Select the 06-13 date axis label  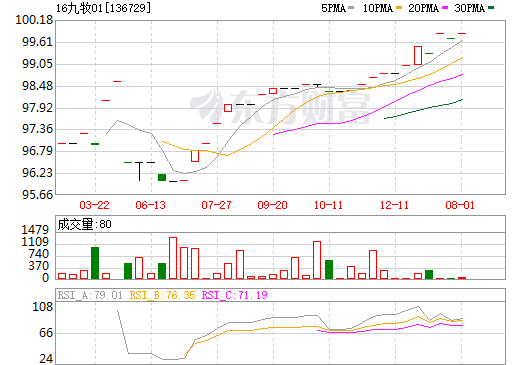[x=151, y=205]
